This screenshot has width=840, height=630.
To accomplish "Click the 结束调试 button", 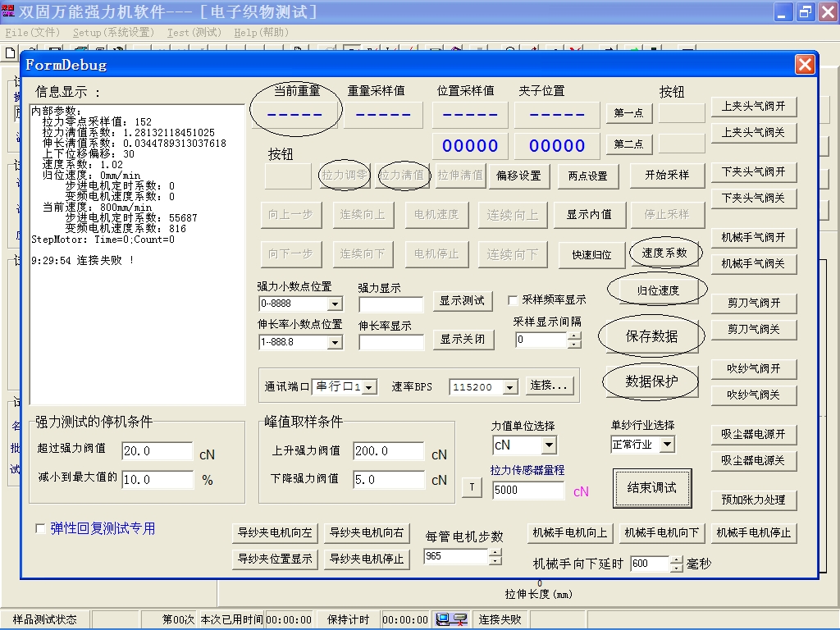I will pyautogui.click(x=652, y=487).
